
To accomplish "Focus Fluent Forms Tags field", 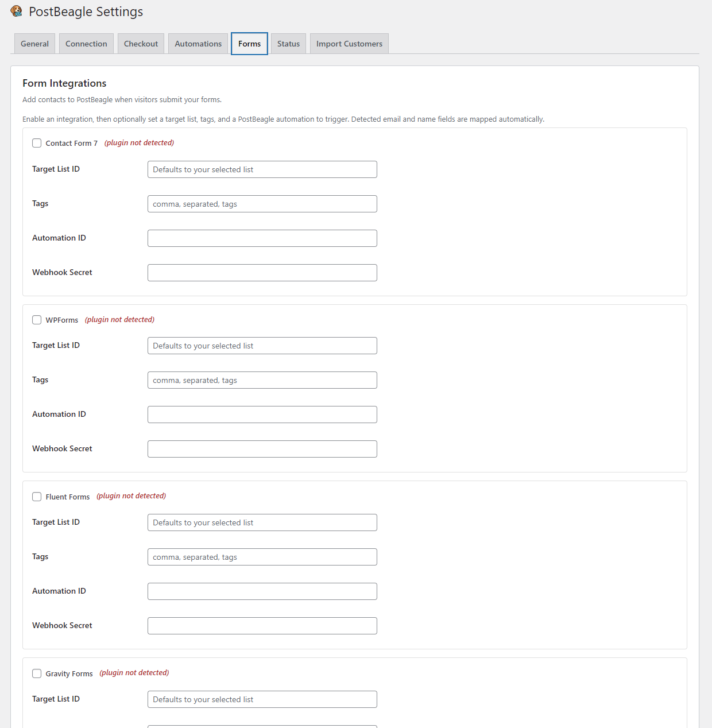I will pos(262,557).
